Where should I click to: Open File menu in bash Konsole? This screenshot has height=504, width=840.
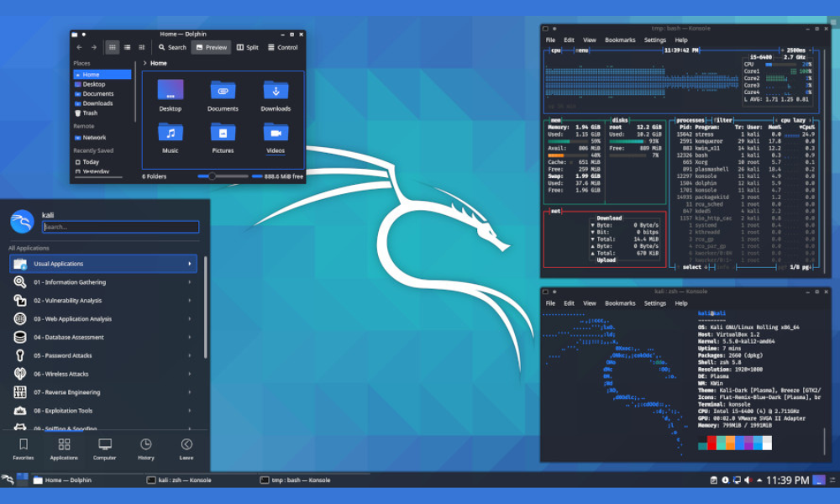click(x=550, y=40)
